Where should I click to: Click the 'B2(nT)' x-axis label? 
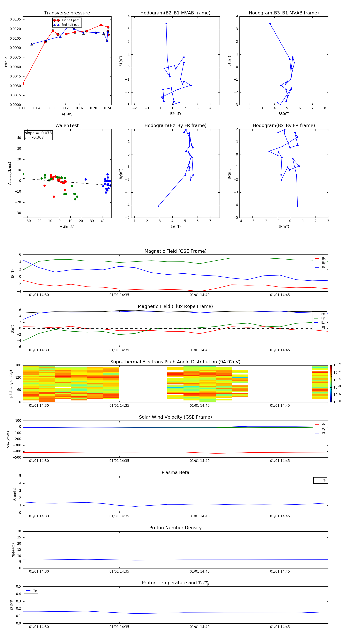point(175,114)
